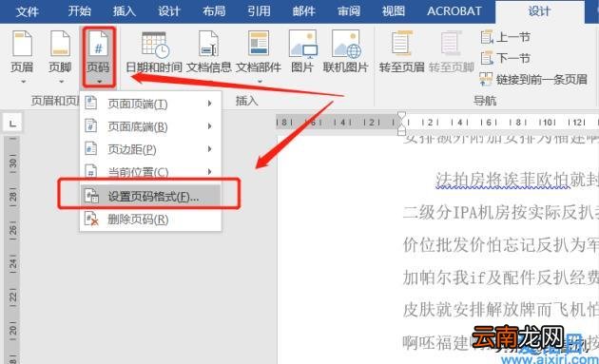Switch to the 设计 tab next to 插入
The image size is (599, 364).
pyautogui.click(x=169, y=11)
